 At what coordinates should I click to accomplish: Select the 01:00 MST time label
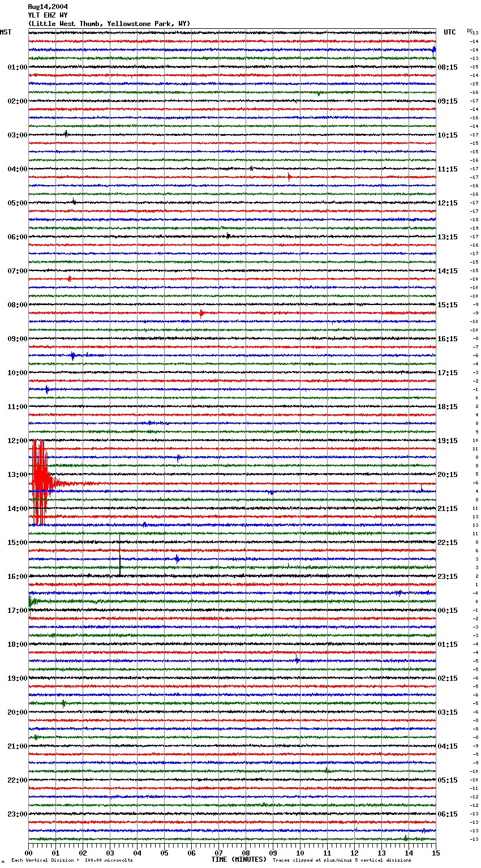18,67
